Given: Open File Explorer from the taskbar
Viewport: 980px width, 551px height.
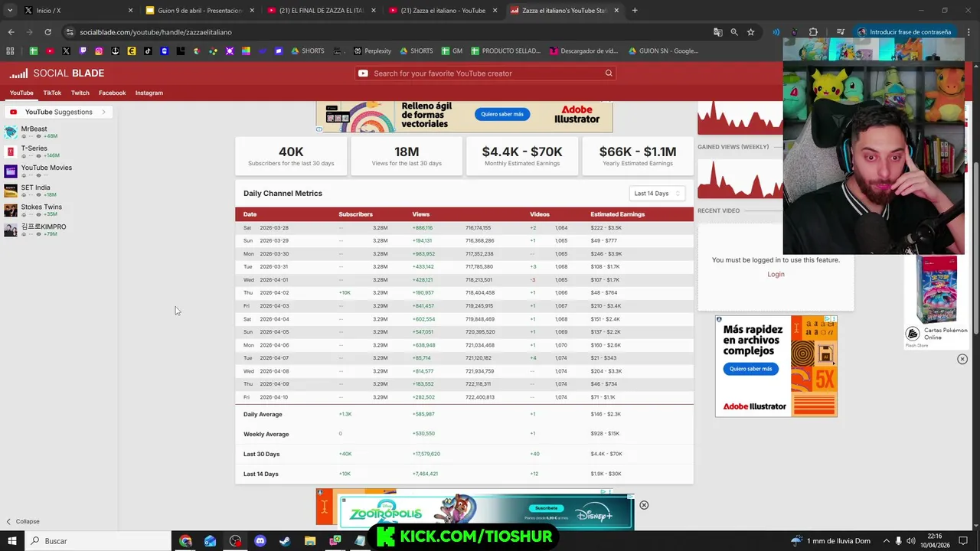Looking at the screenshot, I should tap(310, 541).
